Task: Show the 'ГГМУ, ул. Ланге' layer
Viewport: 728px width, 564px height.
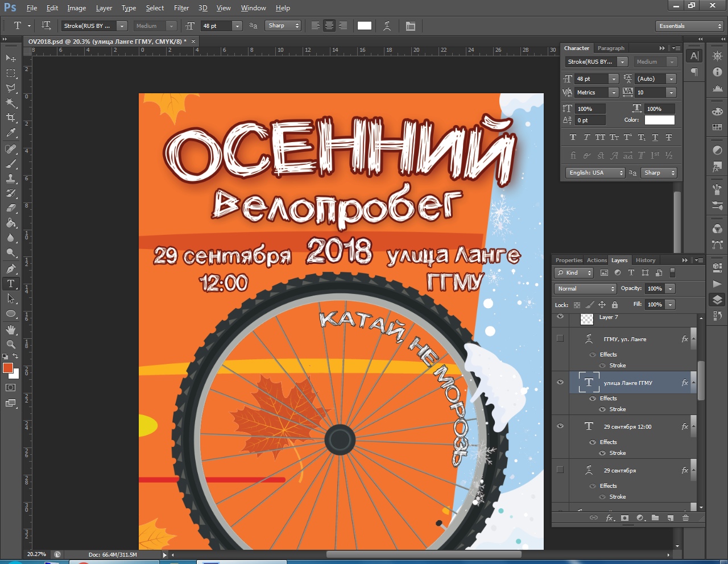Action: [x=560, y=338]
